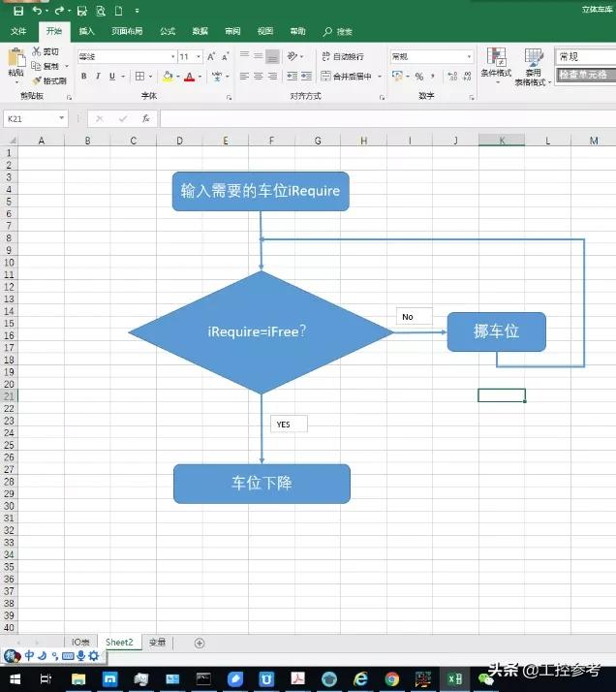
Task: Switch to the 变量 sheet tab
Action: point(158,643)
